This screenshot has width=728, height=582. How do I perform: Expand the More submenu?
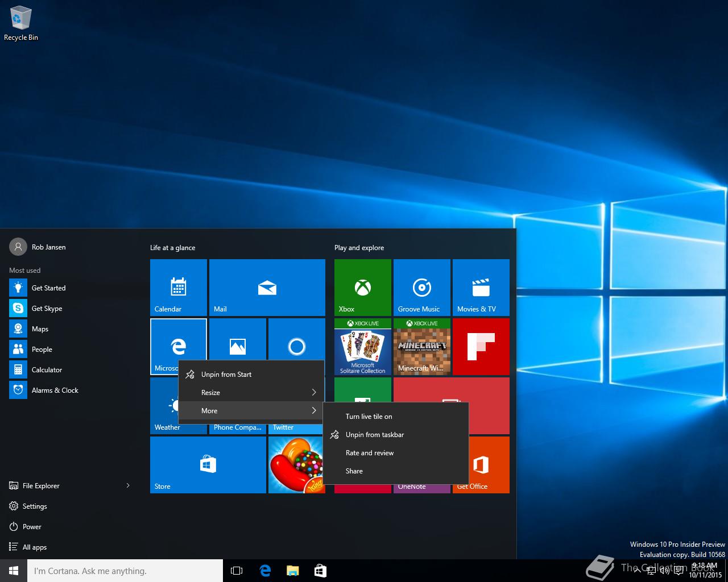click(251, 411)
